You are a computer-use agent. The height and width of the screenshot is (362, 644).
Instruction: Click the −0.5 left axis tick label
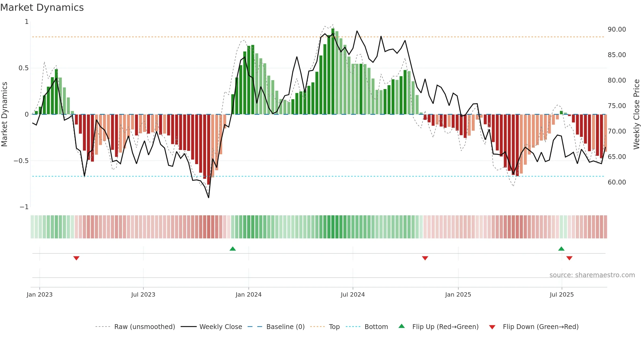click(21, 161)
